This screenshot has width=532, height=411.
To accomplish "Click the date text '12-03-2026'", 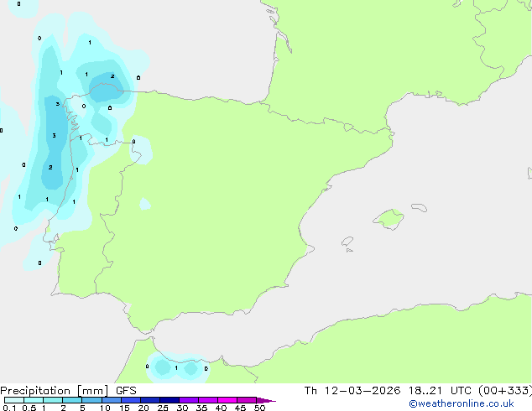I will 362,391.
